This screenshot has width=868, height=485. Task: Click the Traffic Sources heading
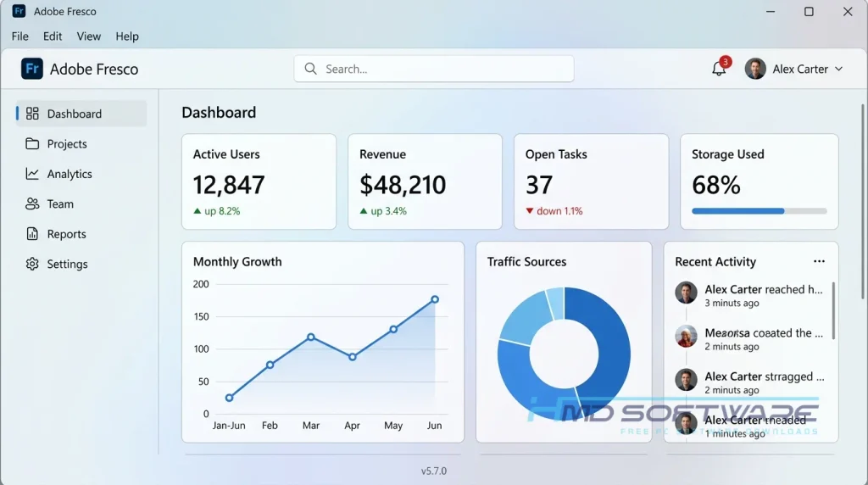526,261
